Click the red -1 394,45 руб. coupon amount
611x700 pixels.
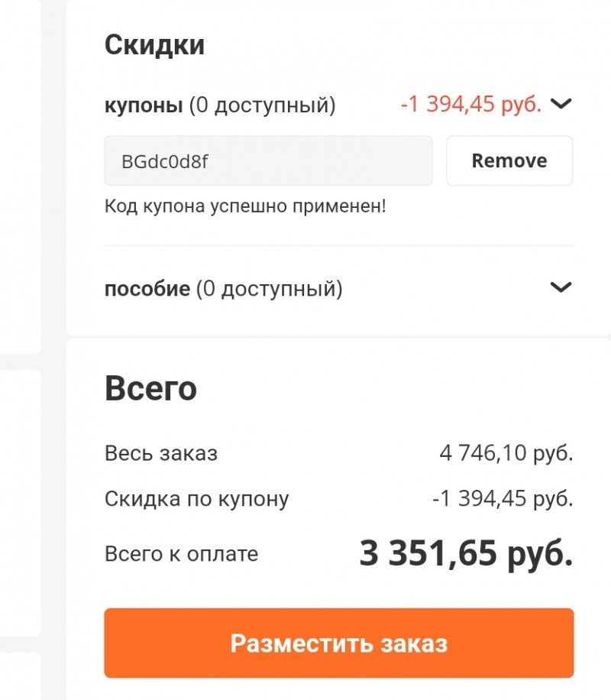click(471, 105)
